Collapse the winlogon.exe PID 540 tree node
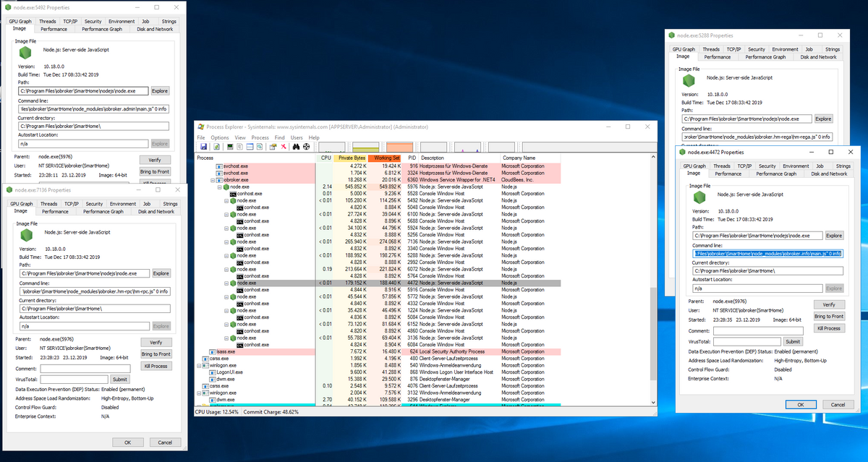Image resolution: width=868 pixels, height=462 pixels. coord(200,365)
